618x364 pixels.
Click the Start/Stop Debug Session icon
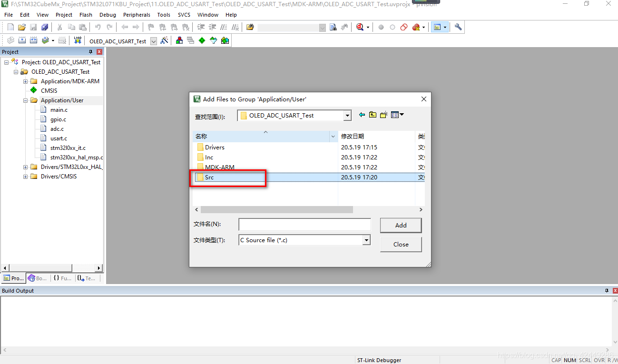(360, 27)
